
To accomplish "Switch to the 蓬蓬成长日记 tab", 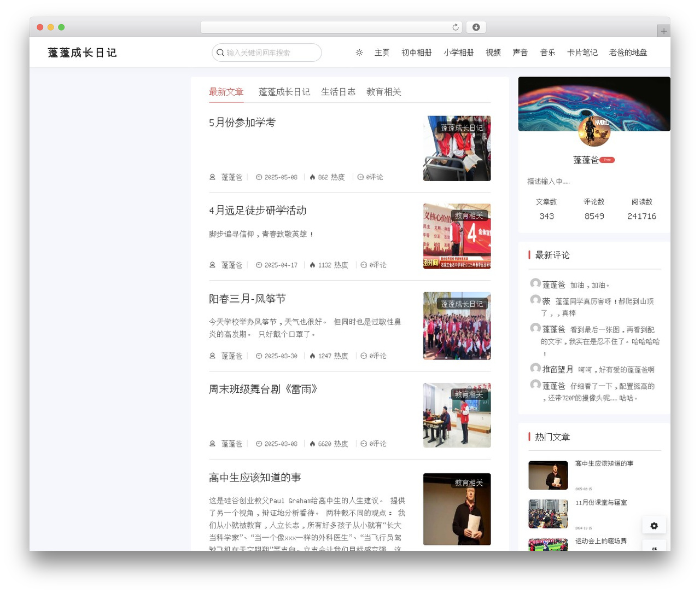I will (x=284, y=92).
